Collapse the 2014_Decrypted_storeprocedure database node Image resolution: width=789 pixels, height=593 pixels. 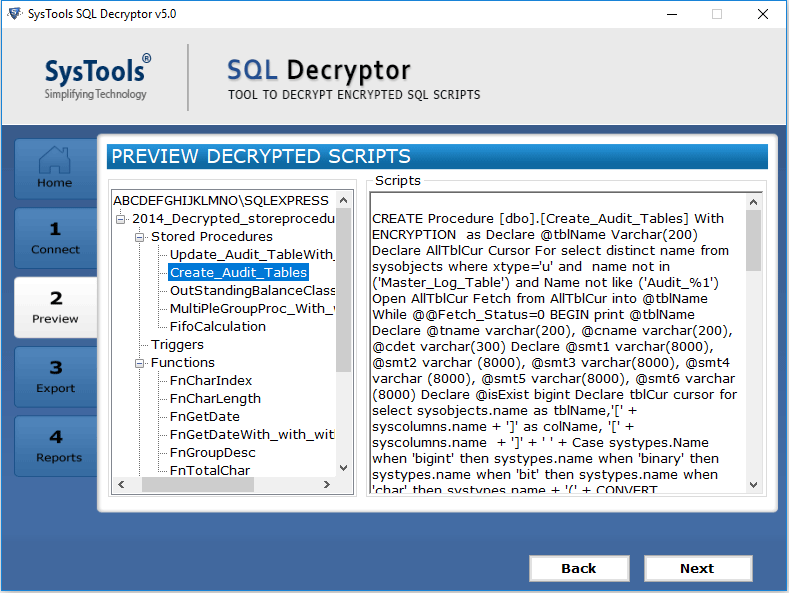[121, 219]
